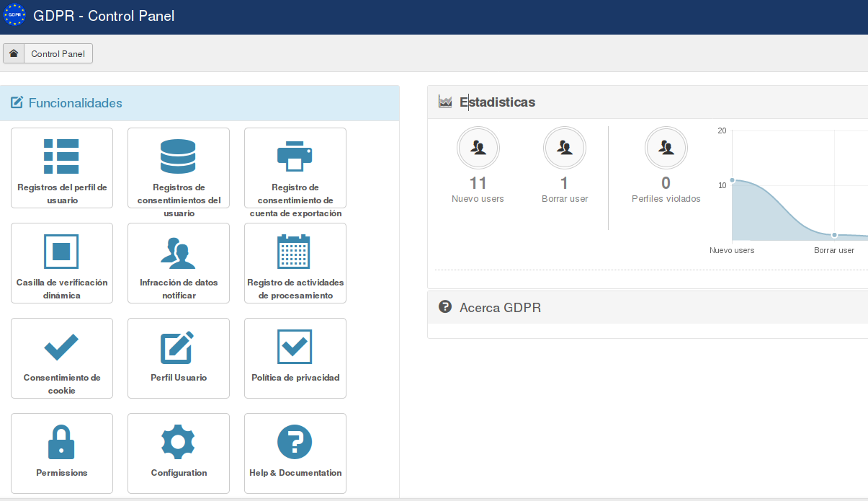This screenshot has height=501, width=868.
Task: Open Registros de consentimientos del usuario database icon
Action: coord(178,156)
